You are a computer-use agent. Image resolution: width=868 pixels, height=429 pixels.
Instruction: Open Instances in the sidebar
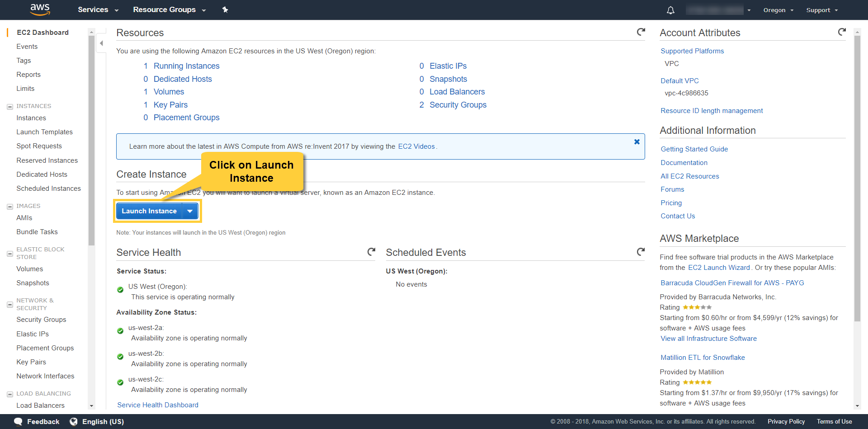click(x=31, y=118)
